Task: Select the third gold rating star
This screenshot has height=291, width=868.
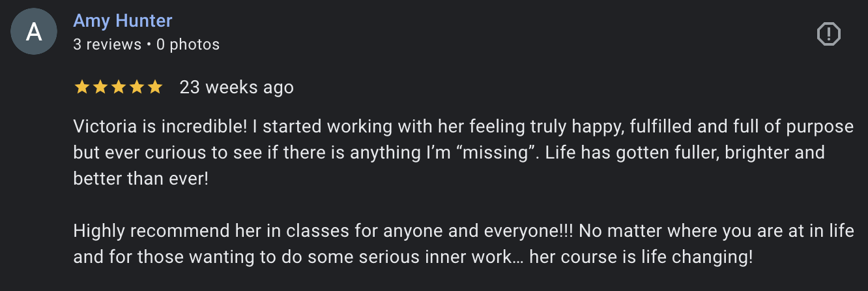Action: click(118, 87)
